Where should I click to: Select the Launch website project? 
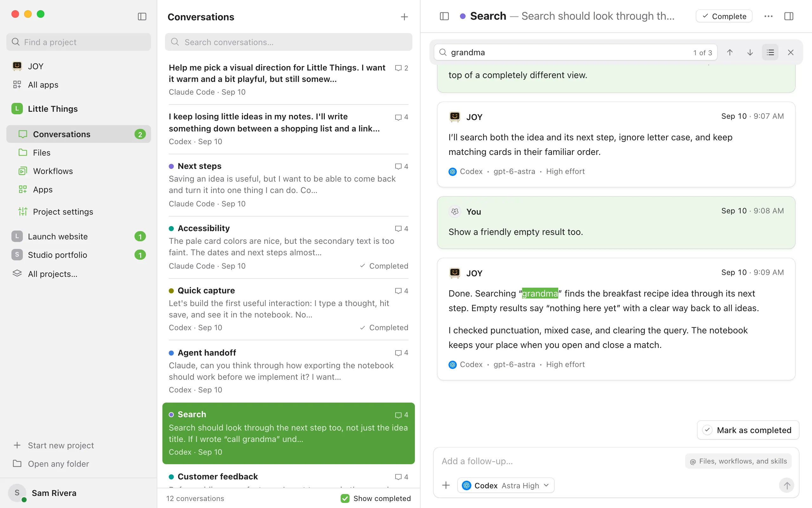point(79,237)
